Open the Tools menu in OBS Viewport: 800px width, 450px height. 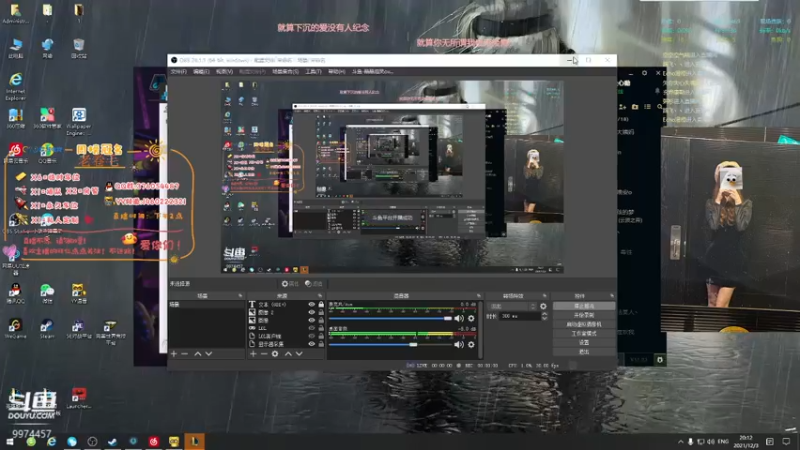point(313,72)
